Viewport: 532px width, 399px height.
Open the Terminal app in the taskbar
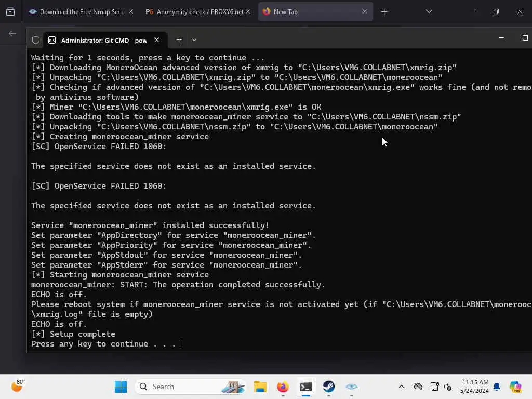[305, 387]
